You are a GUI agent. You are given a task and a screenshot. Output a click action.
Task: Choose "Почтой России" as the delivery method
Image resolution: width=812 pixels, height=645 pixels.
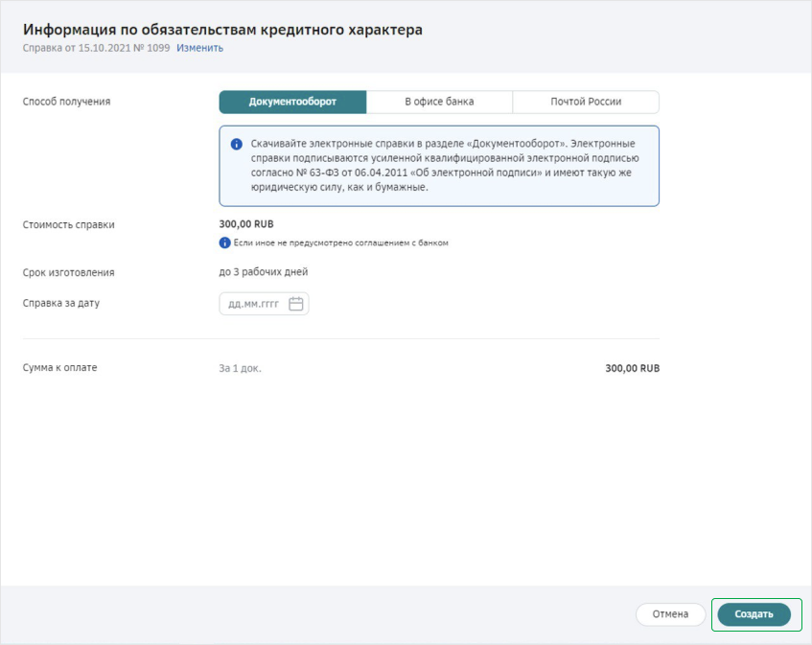pos(586,102)
